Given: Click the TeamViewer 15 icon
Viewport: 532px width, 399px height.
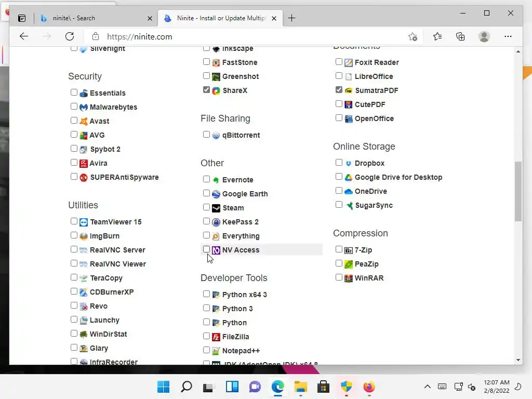Looking at the screenshot, I should point(84,222).
